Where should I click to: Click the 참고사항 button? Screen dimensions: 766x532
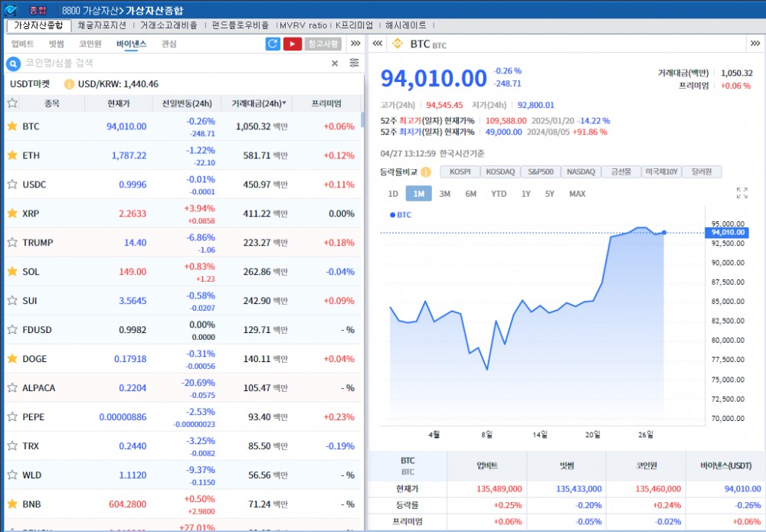[x=322, y=44]
